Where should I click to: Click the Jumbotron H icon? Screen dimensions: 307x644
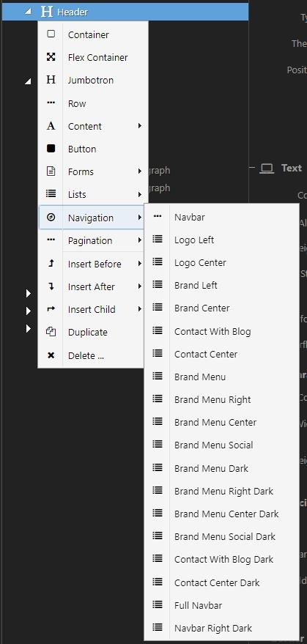tap(51, 80)
